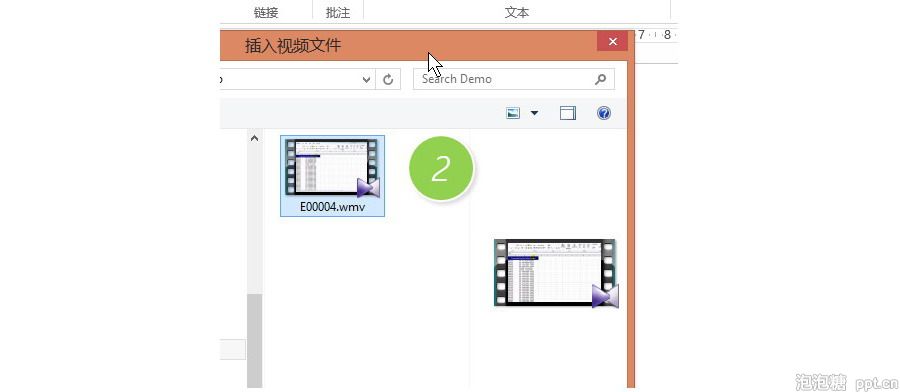
Task: Click the 文本 ribbon group label
Action: pos(517,13)
